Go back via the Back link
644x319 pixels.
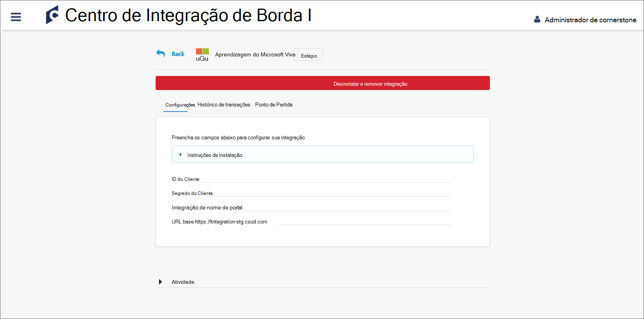[178, 54]
